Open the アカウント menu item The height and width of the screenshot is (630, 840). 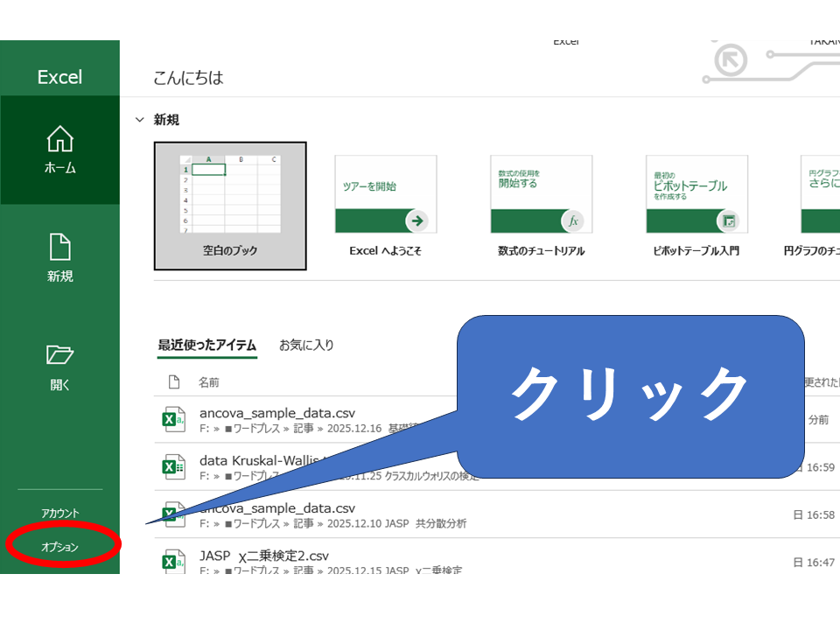point(59,514)
